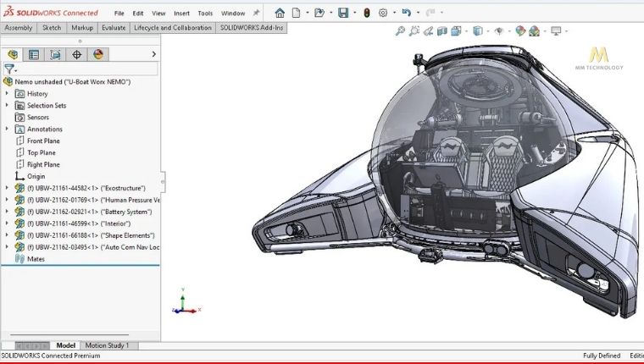
Task: Expand the Annotations folder arrow
Action: tap(7, 129)
